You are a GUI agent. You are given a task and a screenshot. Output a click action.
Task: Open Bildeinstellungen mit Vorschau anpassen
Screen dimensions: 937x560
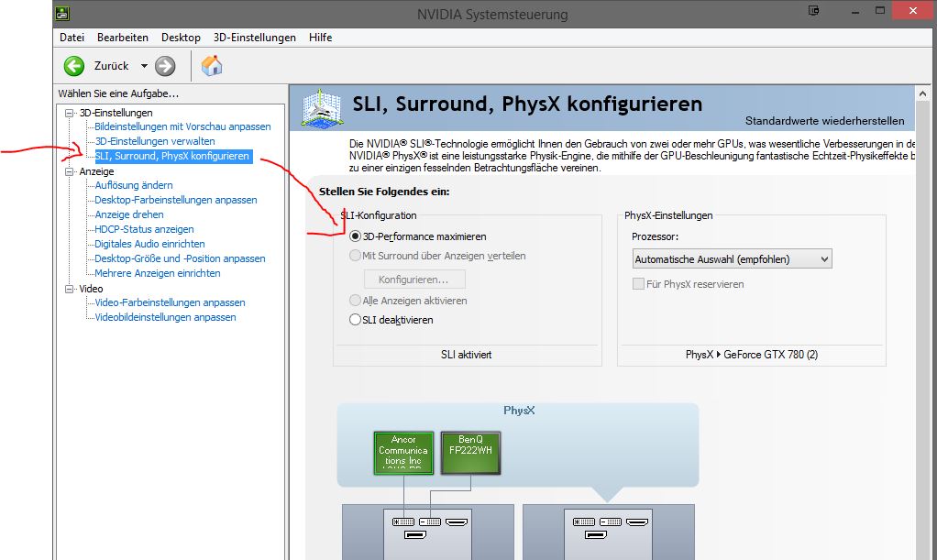[182, 126]
